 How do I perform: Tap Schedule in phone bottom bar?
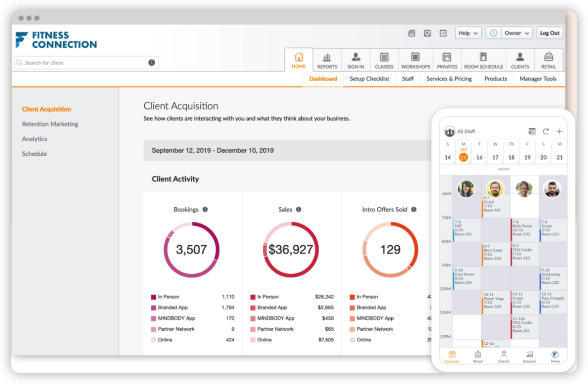(x=452, y=356)
